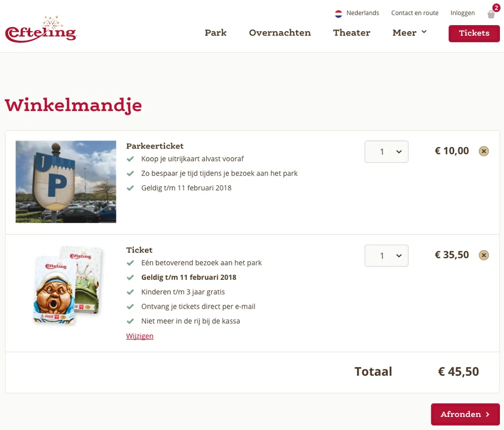
Task: Switch to the Overnachten section
Action: (x=280, y=32)
